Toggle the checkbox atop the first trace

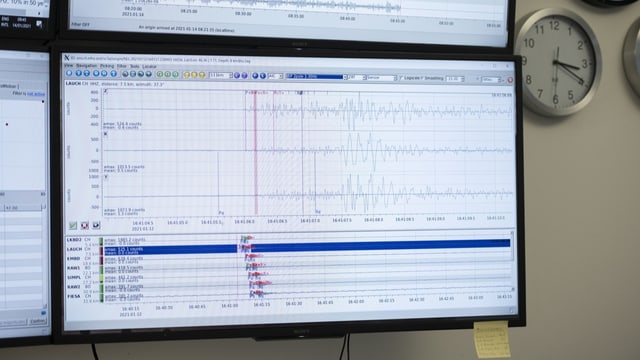105,91
